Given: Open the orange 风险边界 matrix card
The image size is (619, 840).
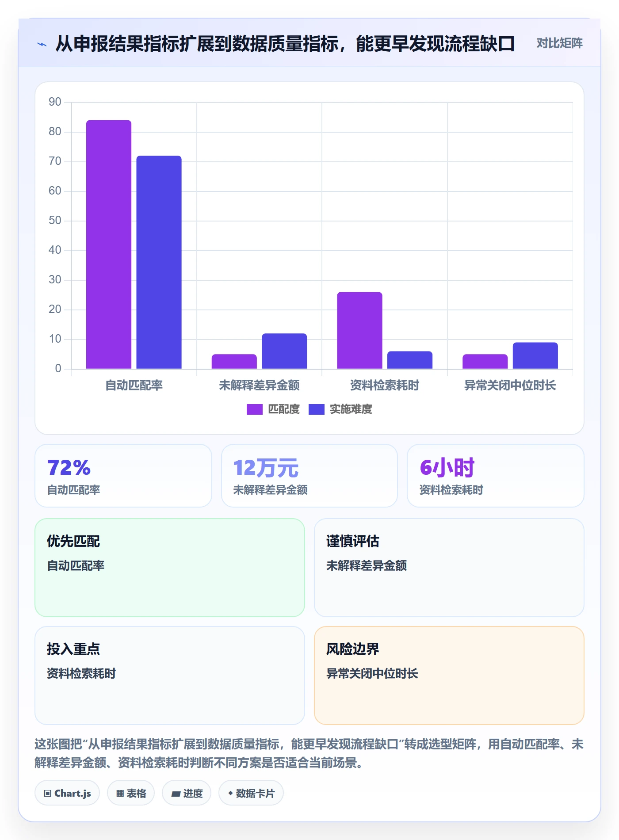Looking at the screenshot, I should pyautogui.click(x=449, y=676).
